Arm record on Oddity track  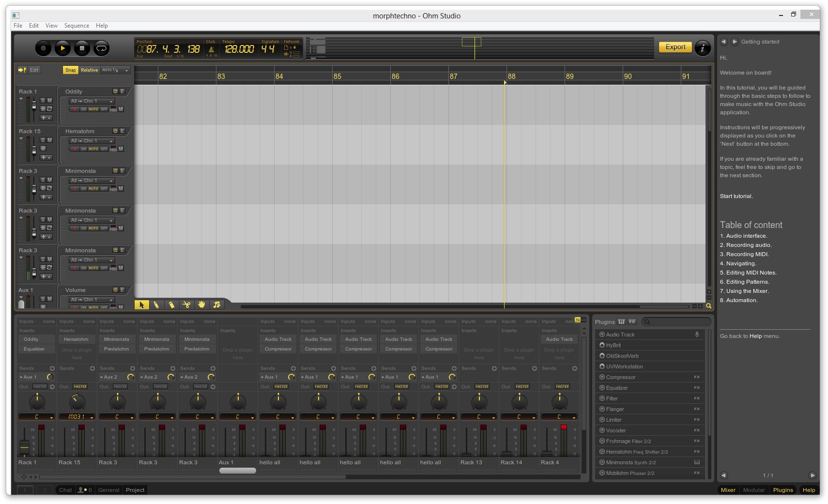click(75, 109)
